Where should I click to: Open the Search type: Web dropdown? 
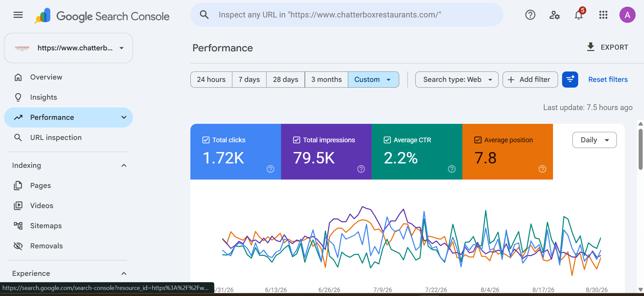[x=457, y=80]
